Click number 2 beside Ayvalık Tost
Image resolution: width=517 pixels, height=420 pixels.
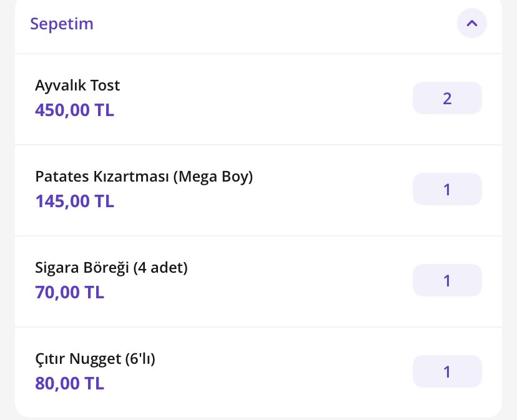[x=447, y=98]
